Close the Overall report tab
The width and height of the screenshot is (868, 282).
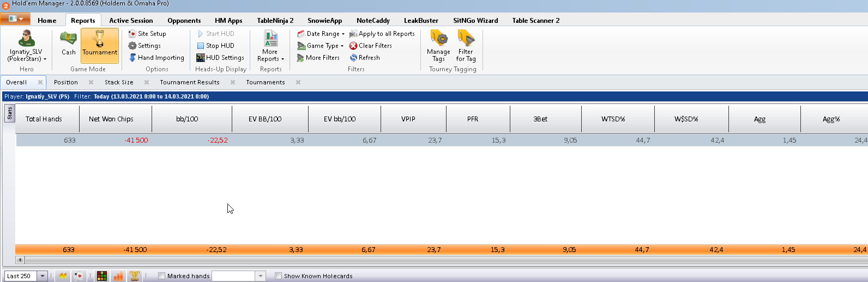point(40,82)
